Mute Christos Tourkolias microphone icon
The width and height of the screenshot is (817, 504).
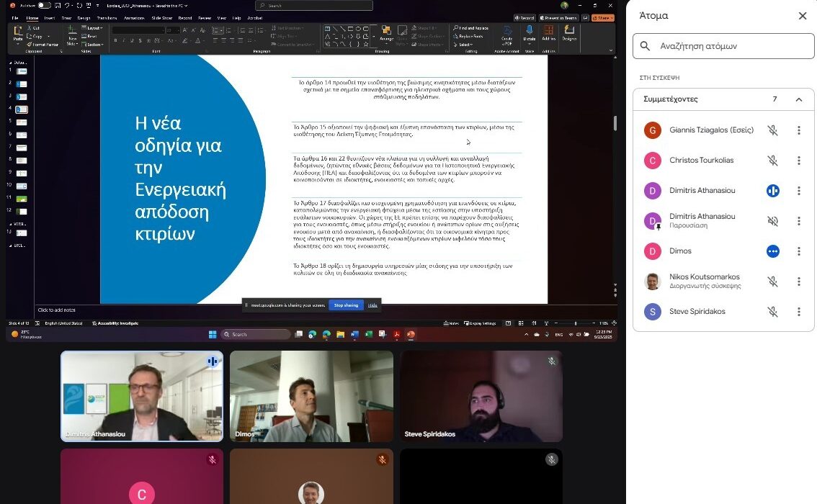click(x=772, y=161)
